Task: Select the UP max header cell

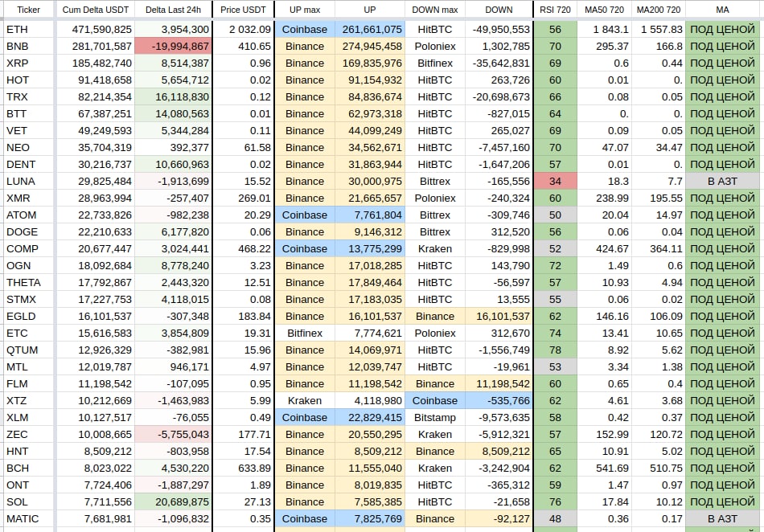Action: click(x=305, y=10)
